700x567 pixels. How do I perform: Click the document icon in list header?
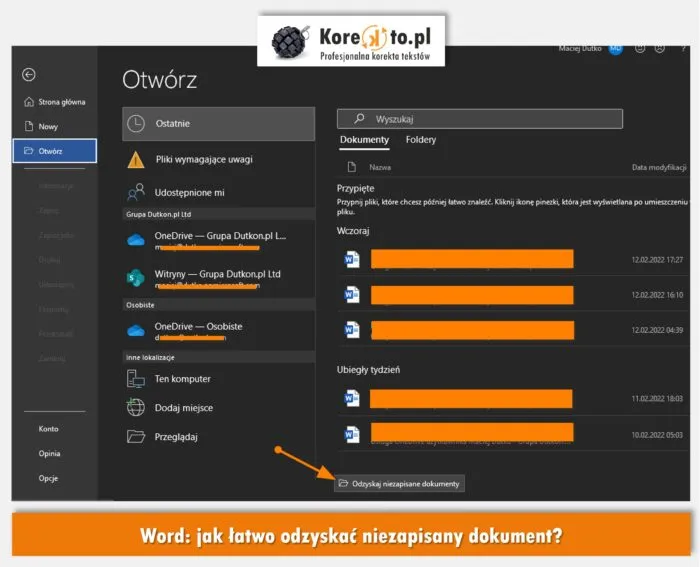coord(352,167)
